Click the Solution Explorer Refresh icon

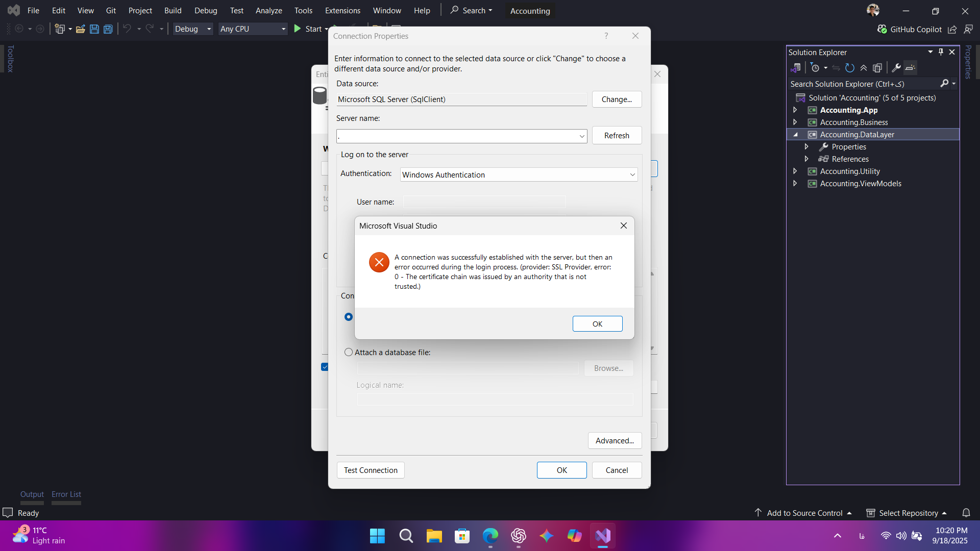tap(850, 68)
